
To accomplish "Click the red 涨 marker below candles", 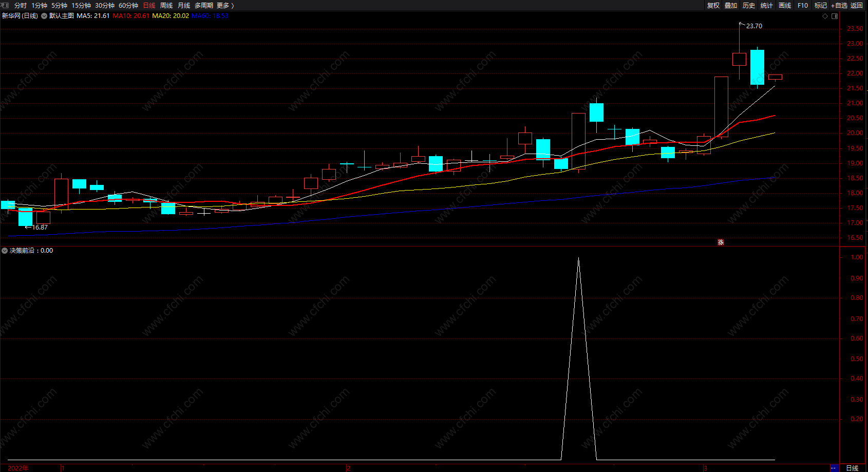I will click(x=721, y=242).
